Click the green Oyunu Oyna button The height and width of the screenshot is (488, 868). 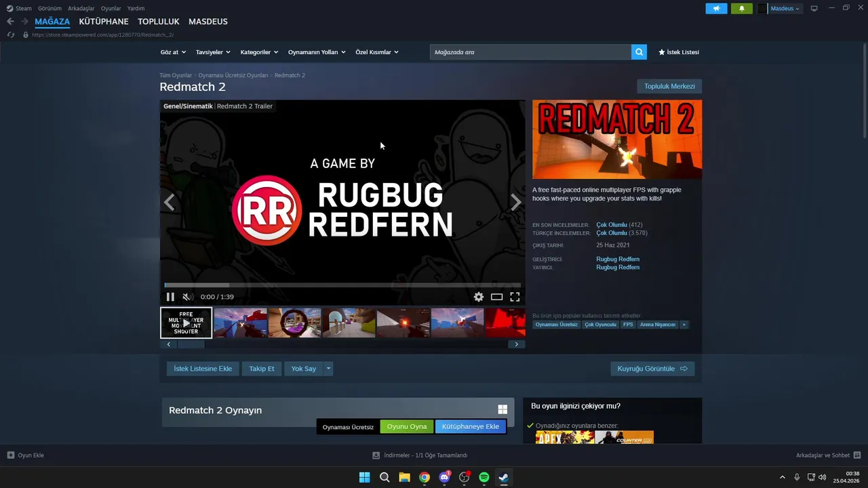(407, 426)
